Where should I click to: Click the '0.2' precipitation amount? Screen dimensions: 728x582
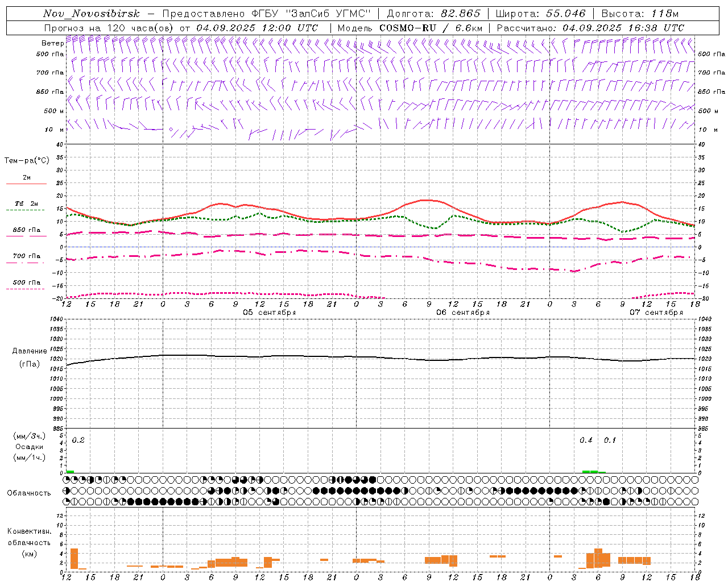[78, 440]
